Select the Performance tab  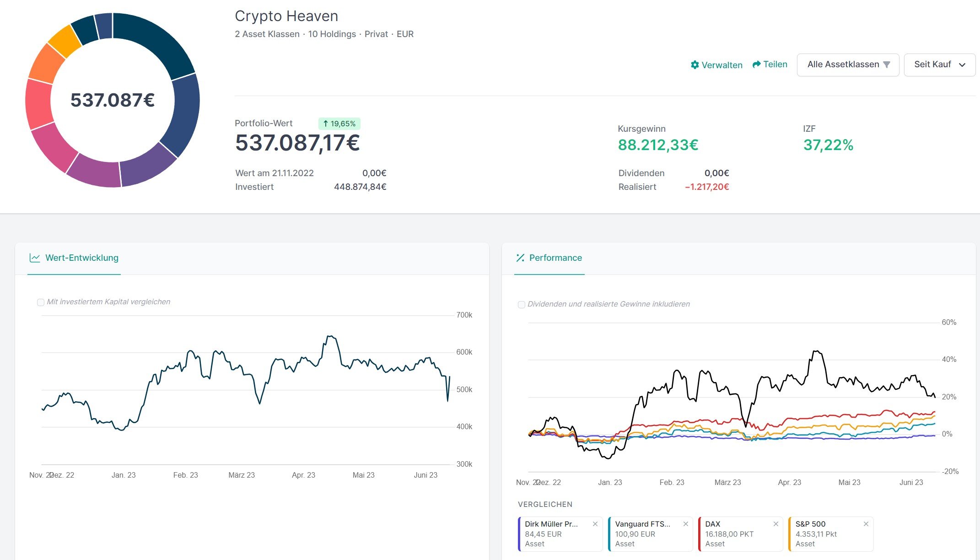click(x=555, y=258)
